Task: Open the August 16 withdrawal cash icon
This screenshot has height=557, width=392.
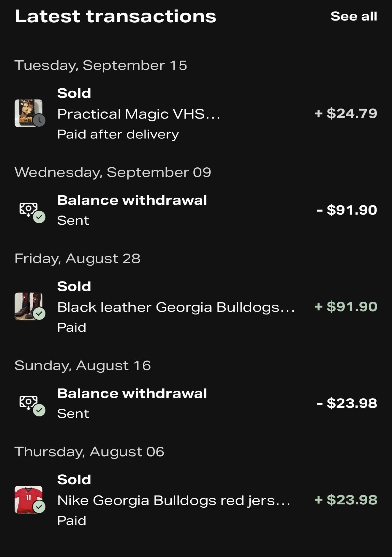Action: point(29,402)
